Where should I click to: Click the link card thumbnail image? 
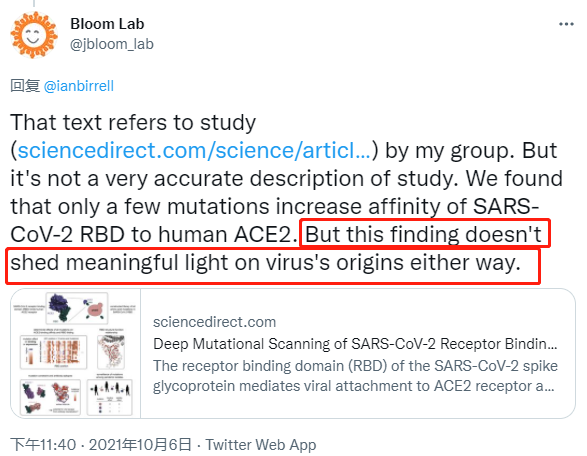(x=76, y=353)
